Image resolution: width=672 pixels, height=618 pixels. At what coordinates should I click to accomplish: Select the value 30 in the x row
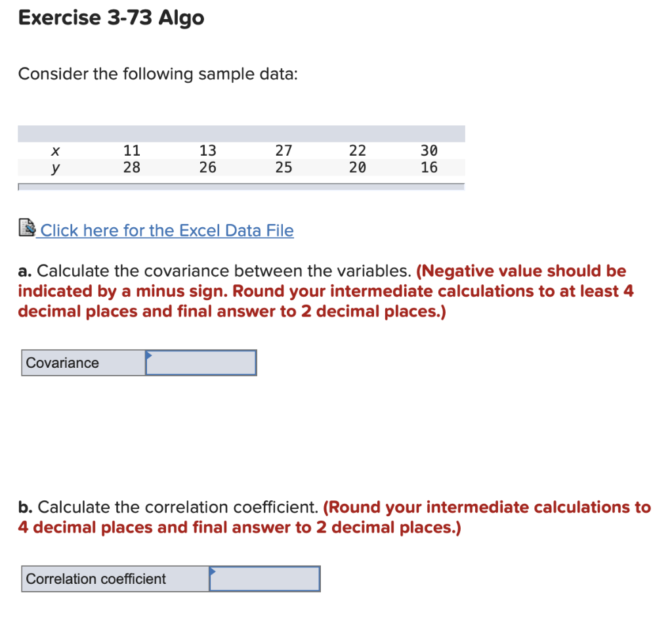(429, 150)
